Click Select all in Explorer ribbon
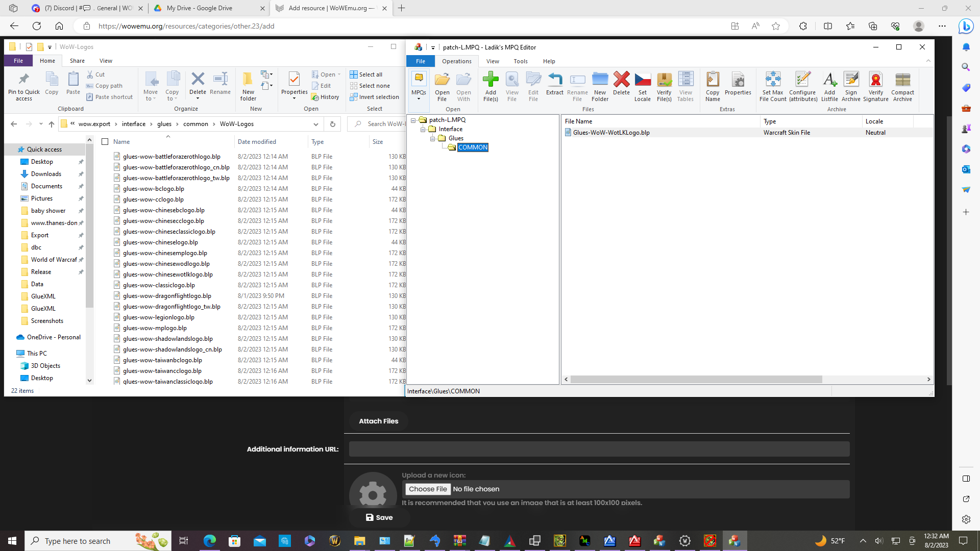Image resolution: width=980 pixels, height=551 pixels. [366, 74]
